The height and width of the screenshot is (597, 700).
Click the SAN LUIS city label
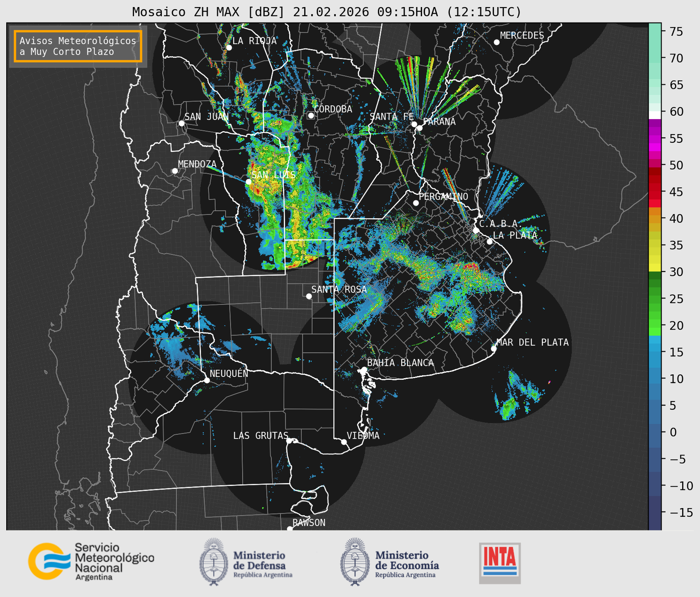point(273,175)
